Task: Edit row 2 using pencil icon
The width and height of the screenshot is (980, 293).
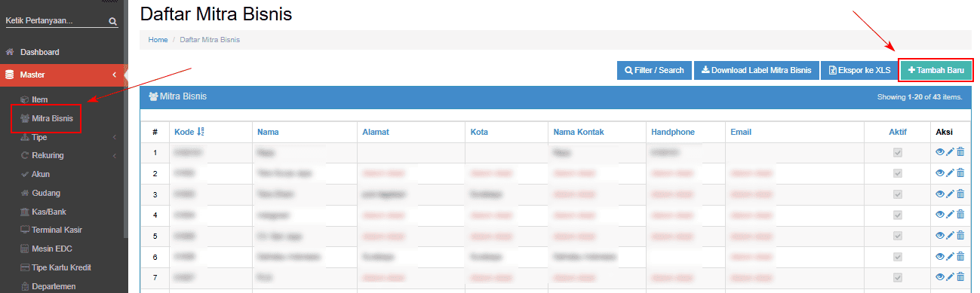Action: point(951,173)
